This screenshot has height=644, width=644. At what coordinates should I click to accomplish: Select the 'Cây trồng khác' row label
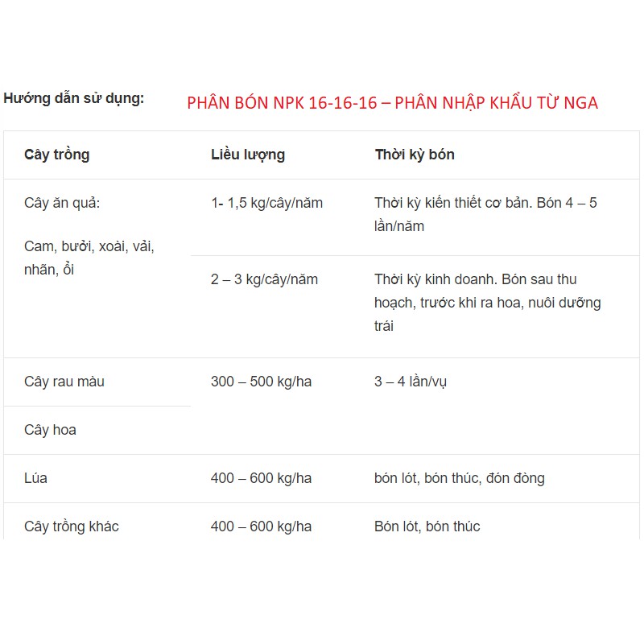coord(72,526)
